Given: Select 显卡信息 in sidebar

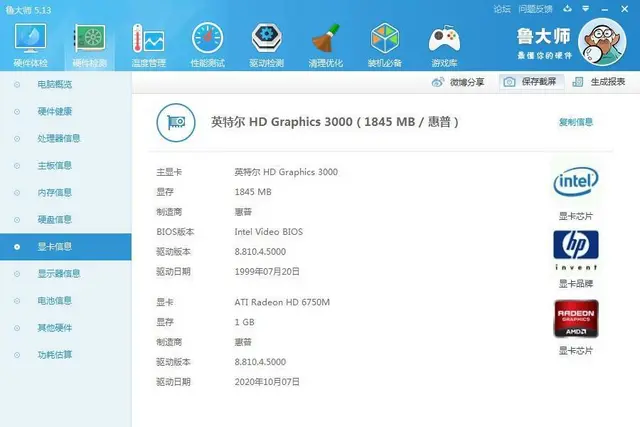Looking at the screenshot, I should point(66,247).
